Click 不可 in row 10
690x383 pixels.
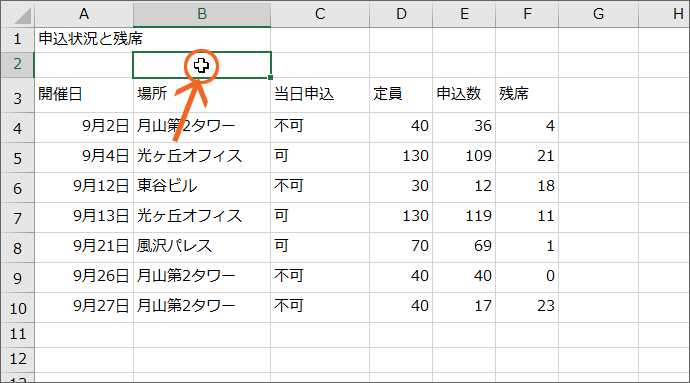pyautogui.click(x=320, y=307)
